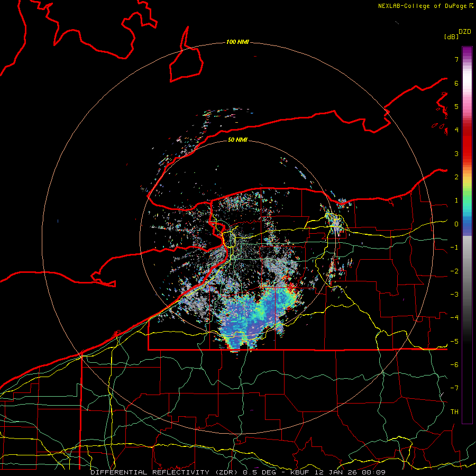Select the 100 NMI range ring label
The width and height of the screenshot is (476, 476).
tap(237, 42)
